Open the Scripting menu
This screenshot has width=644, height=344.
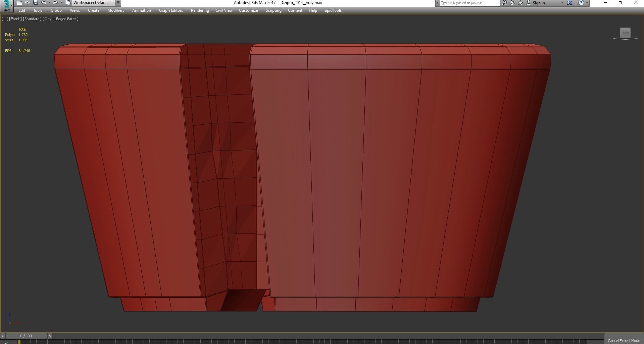[x=274, y=10]
